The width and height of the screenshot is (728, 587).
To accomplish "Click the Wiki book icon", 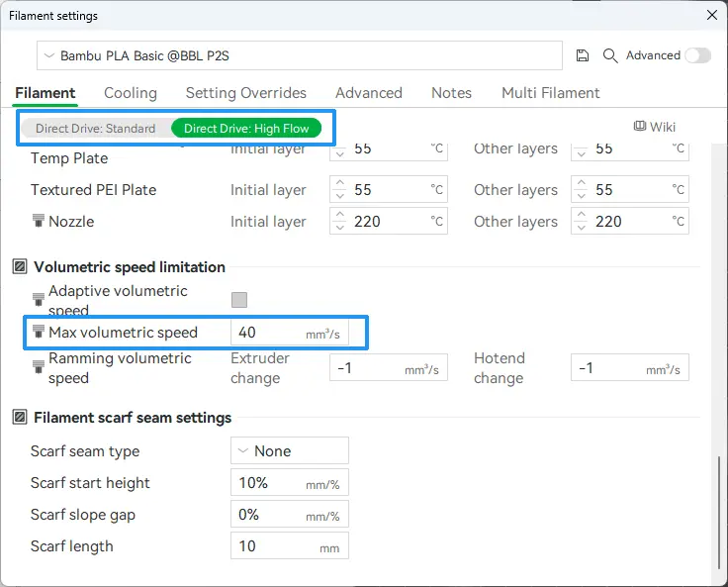I will [x=640, y=127].
